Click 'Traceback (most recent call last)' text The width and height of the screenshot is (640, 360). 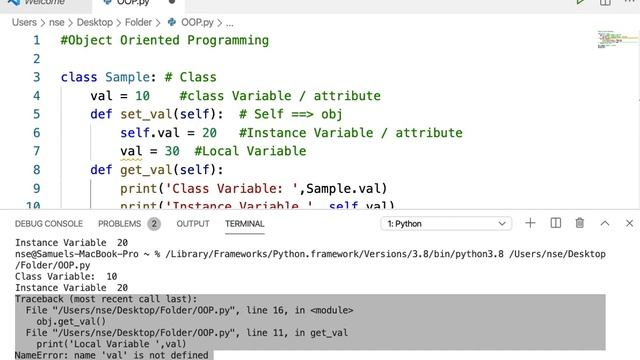[106, 299]
